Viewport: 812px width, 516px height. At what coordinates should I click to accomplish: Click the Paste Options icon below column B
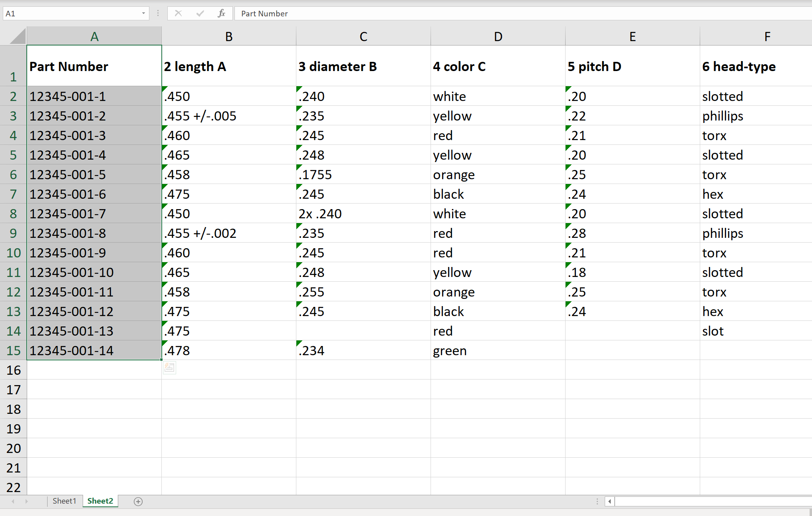(x=169, y=368)
